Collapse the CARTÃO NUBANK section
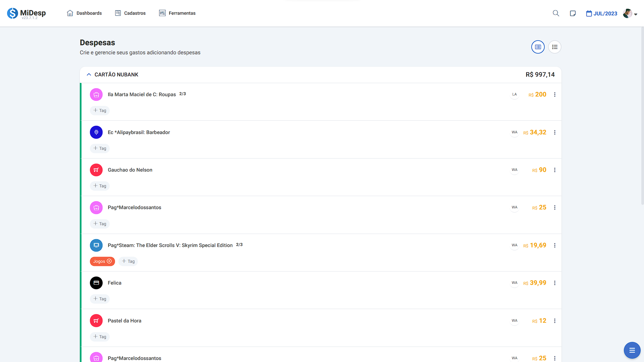 point(89,74)
